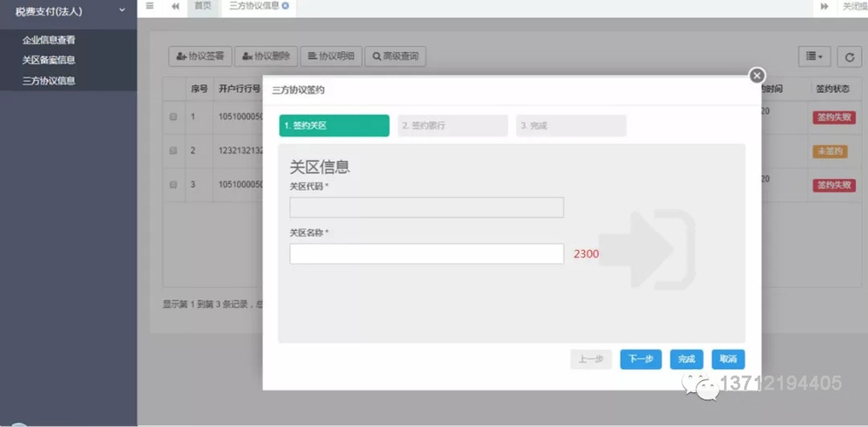Click the table refresh icon button

point(849,56)
